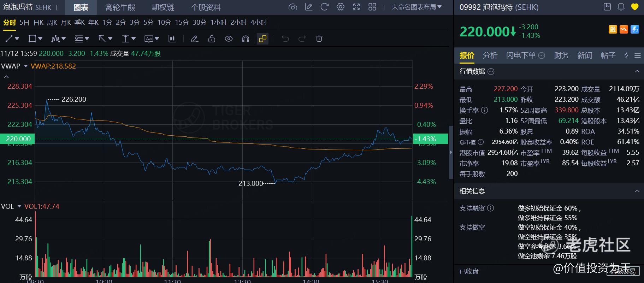Switch to the 财务 tab
644x283 pixels.
561,55
